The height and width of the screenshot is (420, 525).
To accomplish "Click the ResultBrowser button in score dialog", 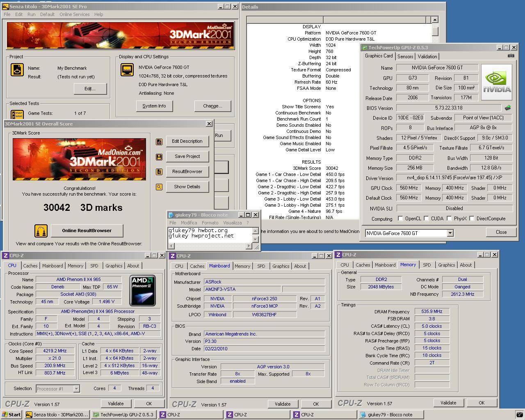I will [x=187, y=172].
